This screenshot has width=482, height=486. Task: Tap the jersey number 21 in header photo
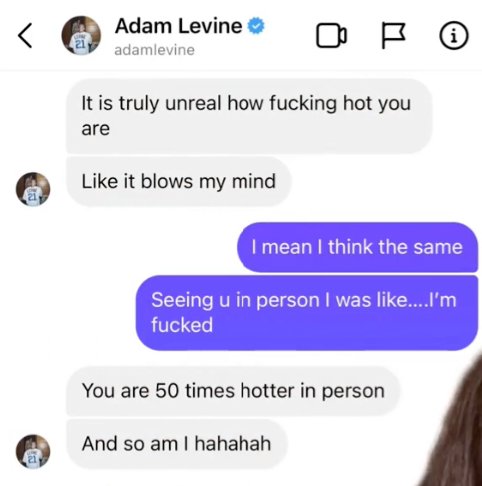pyautogui.click(x=79, y=44)
